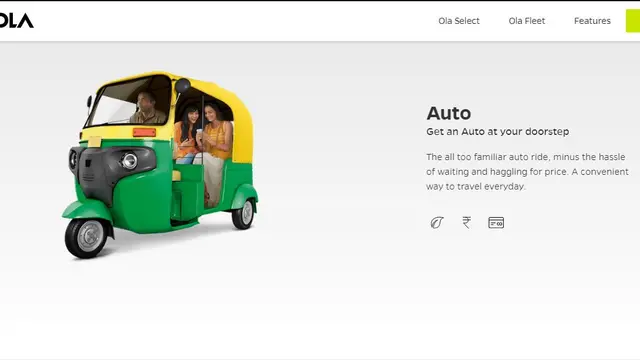Click the OLA logo
The height and width of the screenshot is (360, 640).
coord(16,20)
